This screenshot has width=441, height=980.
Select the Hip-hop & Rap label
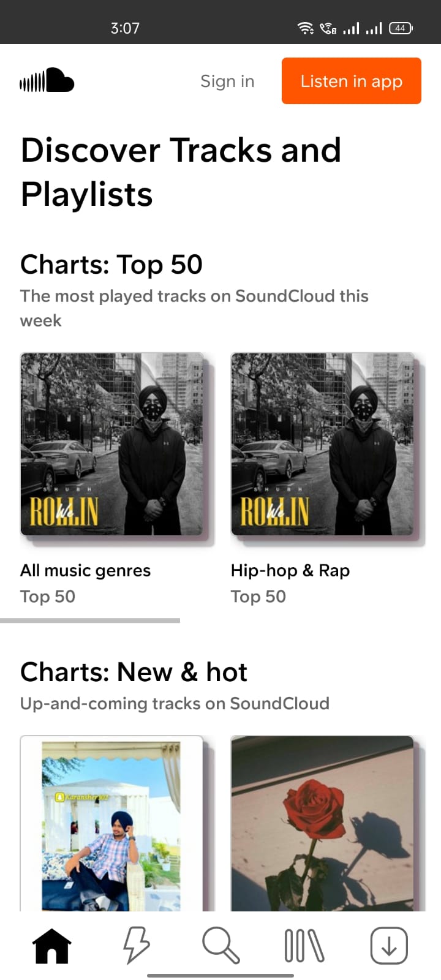(290, 570)
